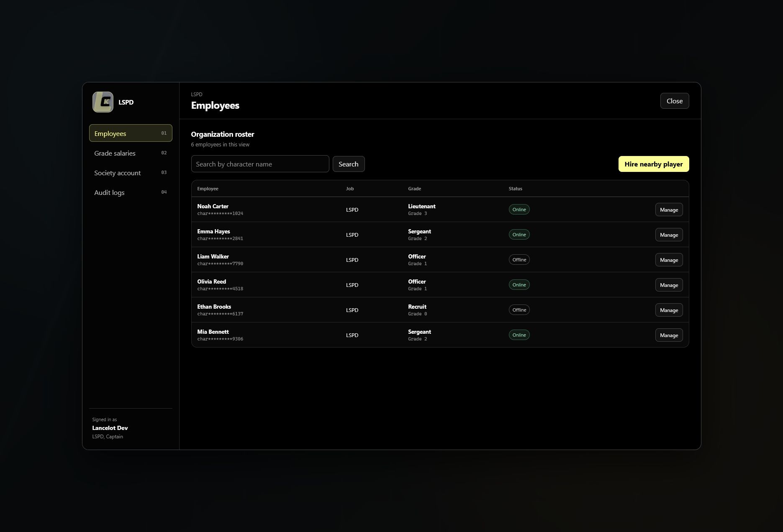
Task: Click the LSPD logo icon
Action: pos(103,102)
